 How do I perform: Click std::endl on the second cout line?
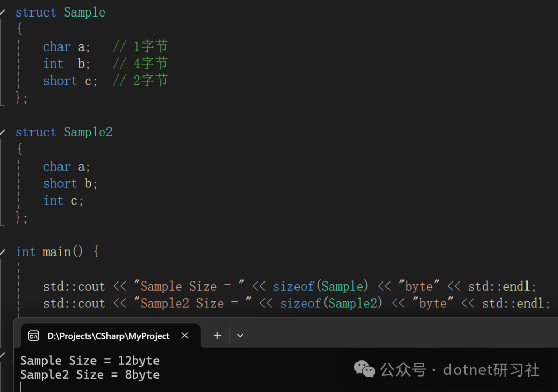pos(513,304)
